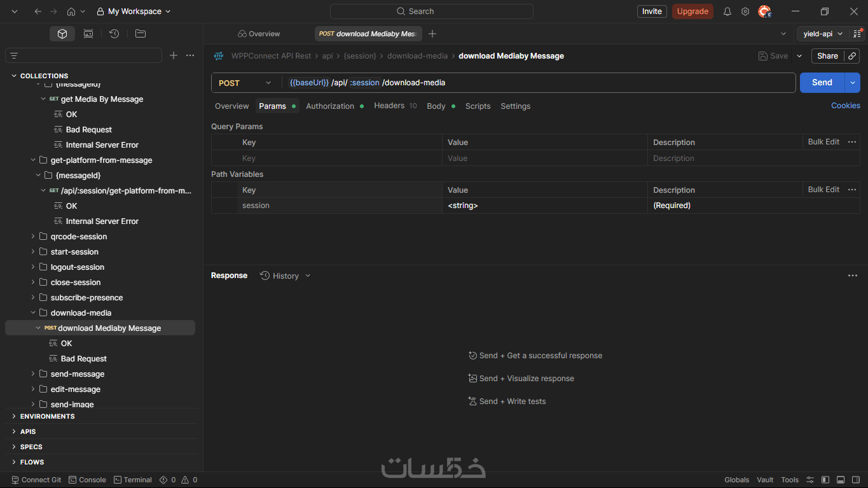Switch to the Settings request tab
This screenshot has height=488, width=868.
click(x=515, y=106)
